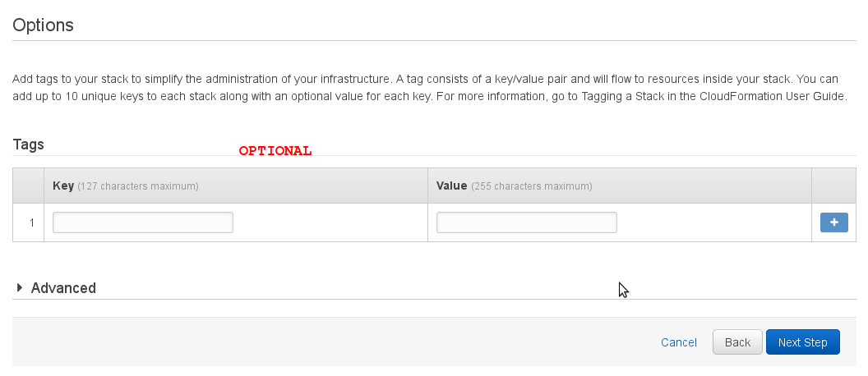
Task: Focus the tag Key input field
Action: click(143, 222)
